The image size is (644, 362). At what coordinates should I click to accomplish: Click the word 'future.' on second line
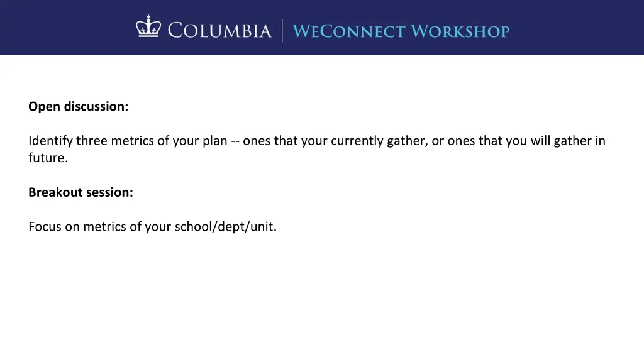[x=48, y=158]
